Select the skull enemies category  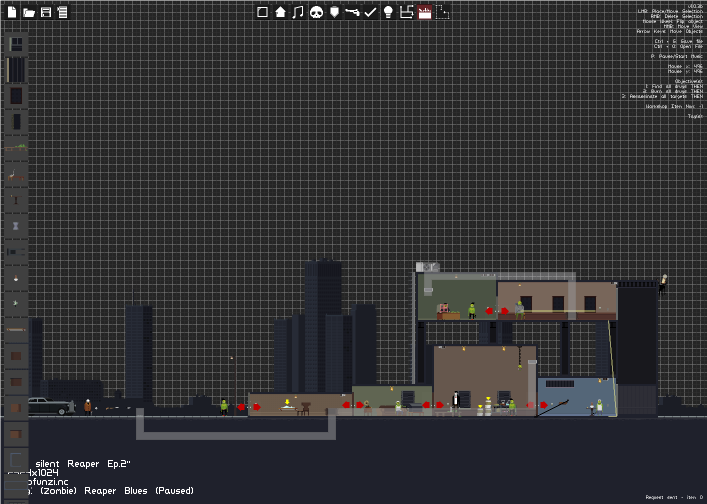click(x=317, y=12)
